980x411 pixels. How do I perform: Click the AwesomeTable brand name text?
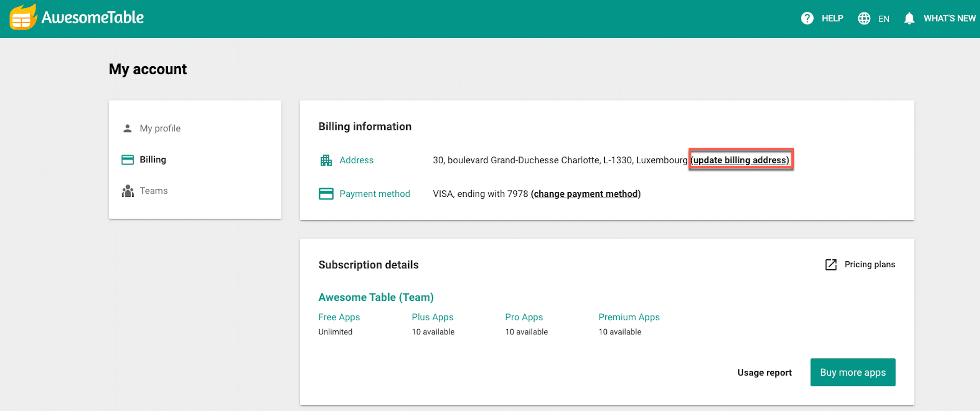92,18
